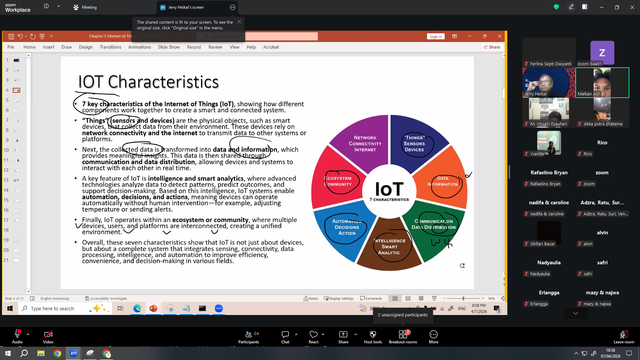Open annotation pen icon in Zoom header

click(571, 7)
